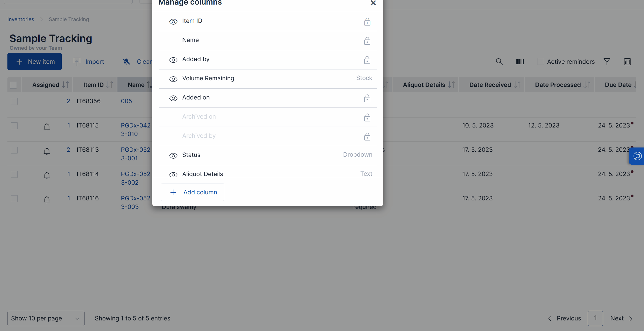
Task: Click reminder bell for IT68115
Action: pyautogui.click(x=47, y=127)
